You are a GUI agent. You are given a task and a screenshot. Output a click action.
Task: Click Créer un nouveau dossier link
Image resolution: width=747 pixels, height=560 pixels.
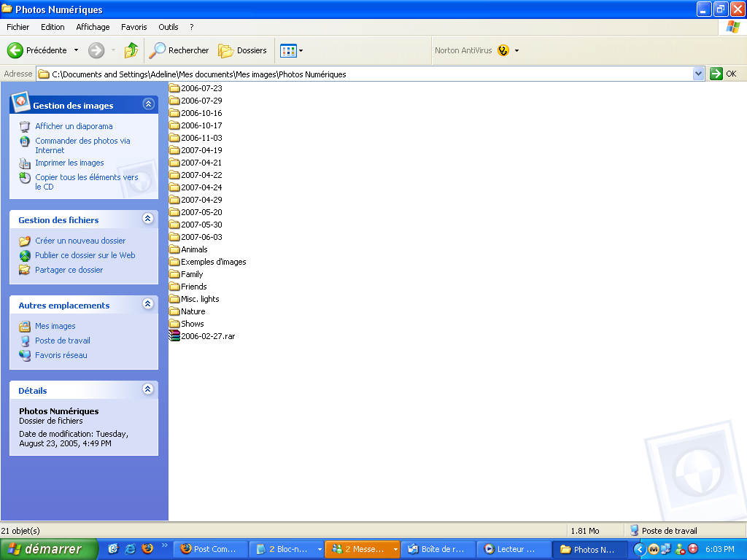tap(80, 241)
